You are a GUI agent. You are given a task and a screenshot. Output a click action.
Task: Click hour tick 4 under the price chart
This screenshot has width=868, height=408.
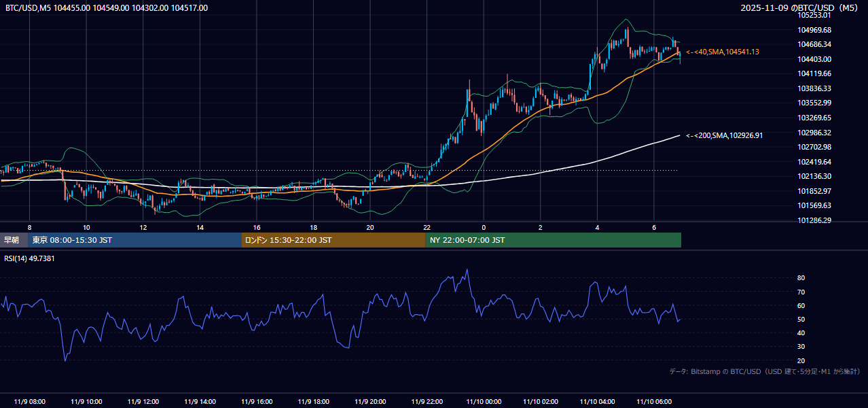pos(597,227)
